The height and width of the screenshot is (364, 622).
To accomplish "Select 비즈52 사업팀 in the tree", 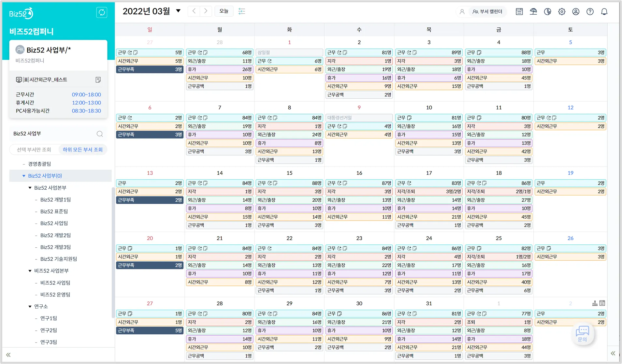I will [55, 283].
